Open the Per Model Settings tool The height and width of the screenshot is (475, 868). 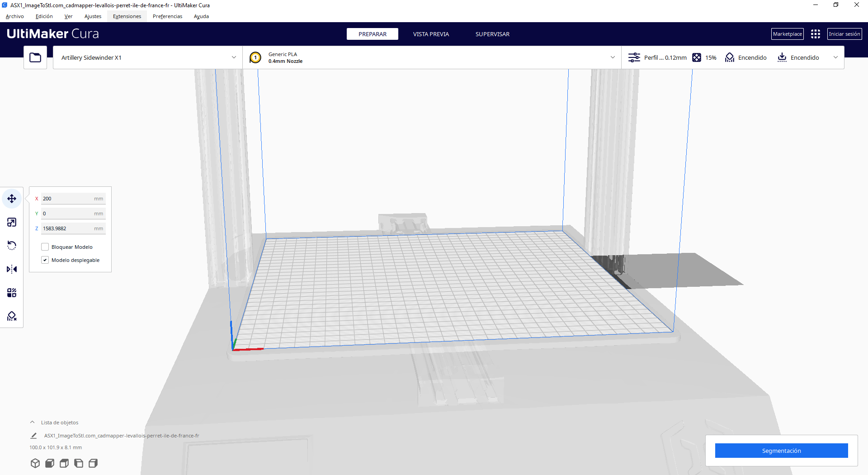click(x=12, y=293)
